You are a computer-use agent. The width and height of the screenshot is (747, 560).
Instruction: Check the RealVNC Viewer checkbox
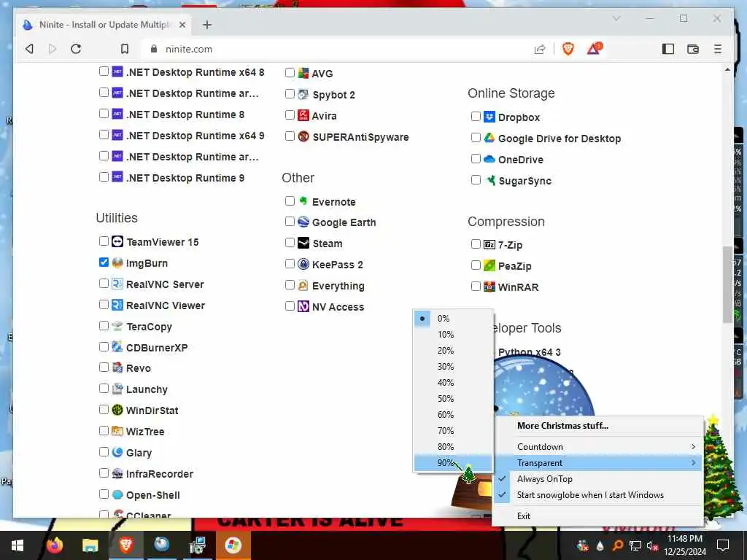point(104,305)
